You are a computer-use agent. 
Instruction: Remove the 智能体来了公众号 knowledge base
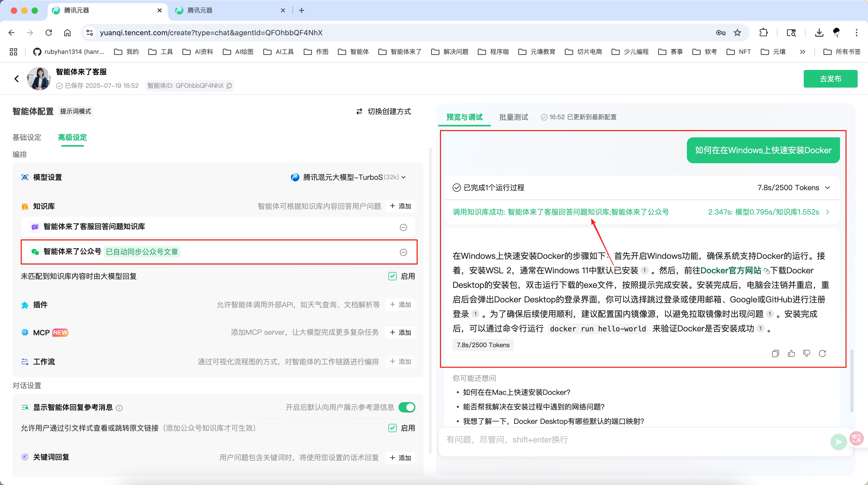[x=403, y=252]
